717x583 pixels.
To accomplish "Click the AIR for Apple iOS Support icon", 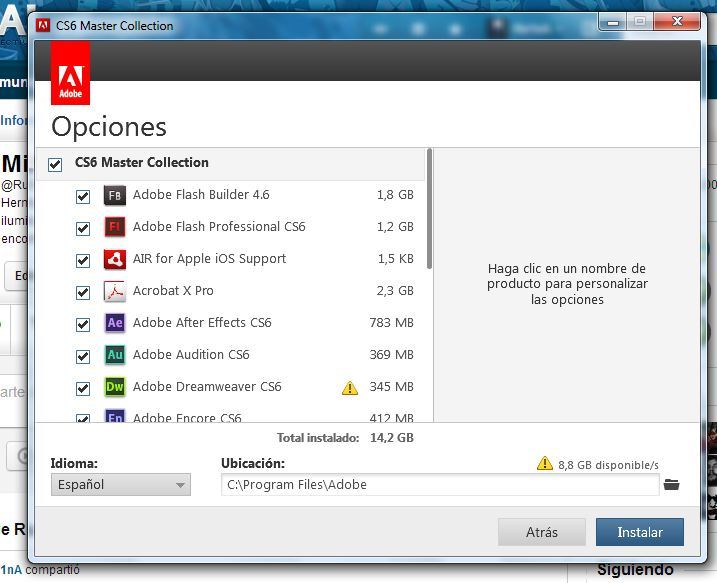I will click(115, 259).
